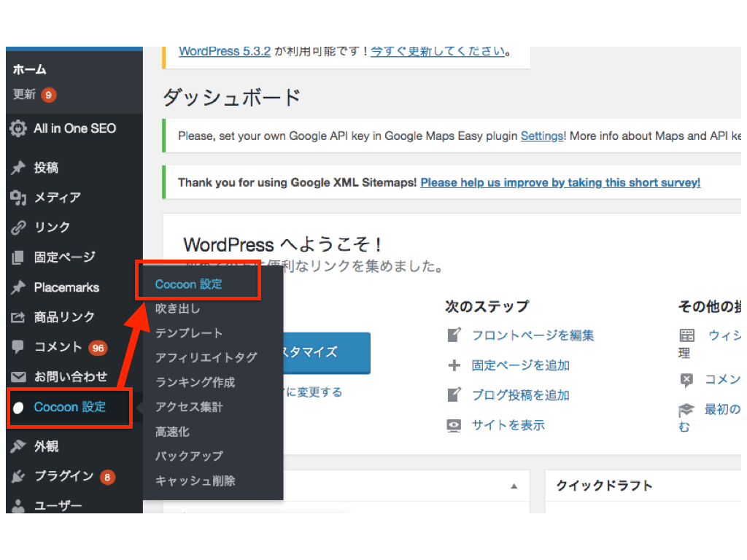Click the に変更する theme change link

click(x=314, y=392)
